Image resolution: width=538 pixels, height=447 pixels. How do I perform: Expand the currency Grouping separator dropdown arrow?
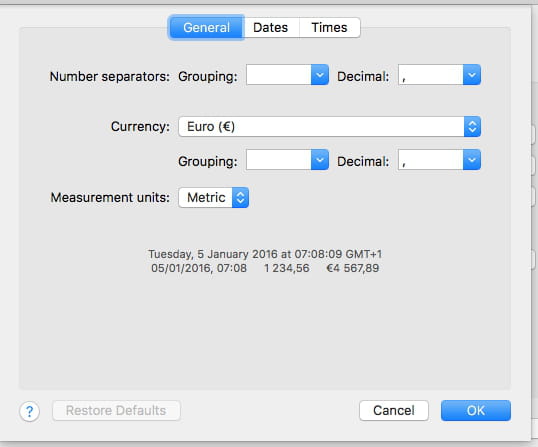tap(320, 160)
